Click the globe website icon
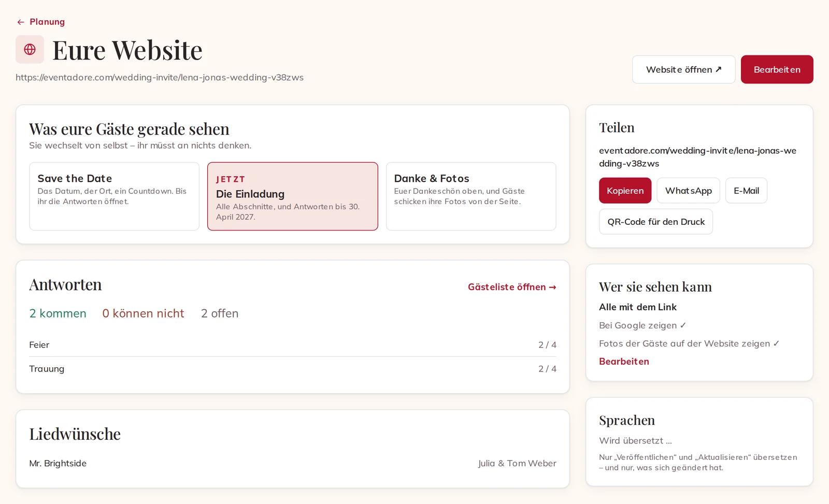This screenshot has width=829, height=504. pos(30,49)
